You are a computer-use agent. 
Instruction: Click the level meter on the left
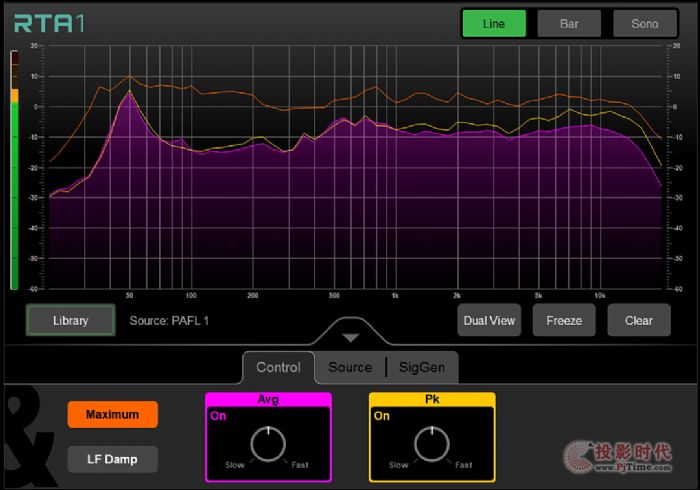coord(14,170)
